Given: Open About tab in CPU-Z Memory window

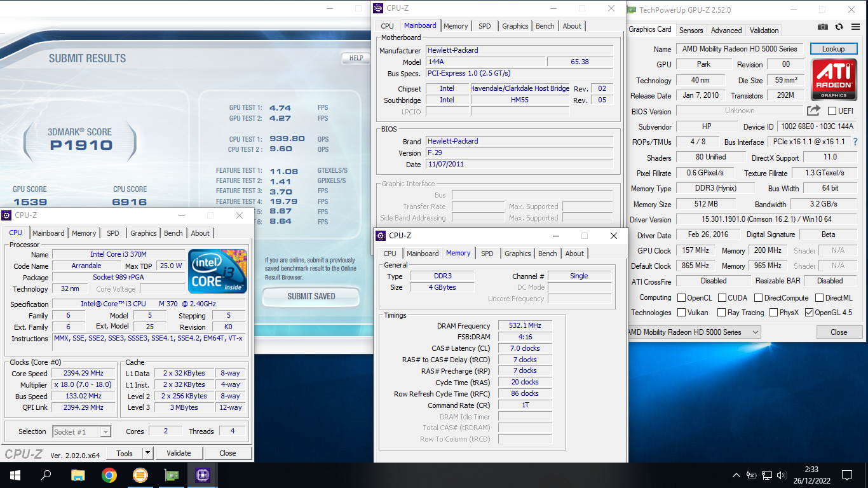Looking at the screenshot, I should (574, 254).
